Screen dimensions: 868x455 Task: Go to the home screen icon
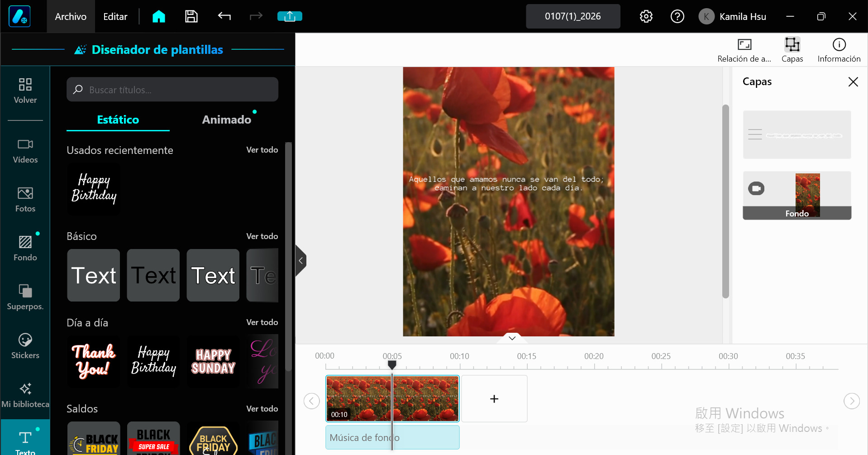coord(159,17)
